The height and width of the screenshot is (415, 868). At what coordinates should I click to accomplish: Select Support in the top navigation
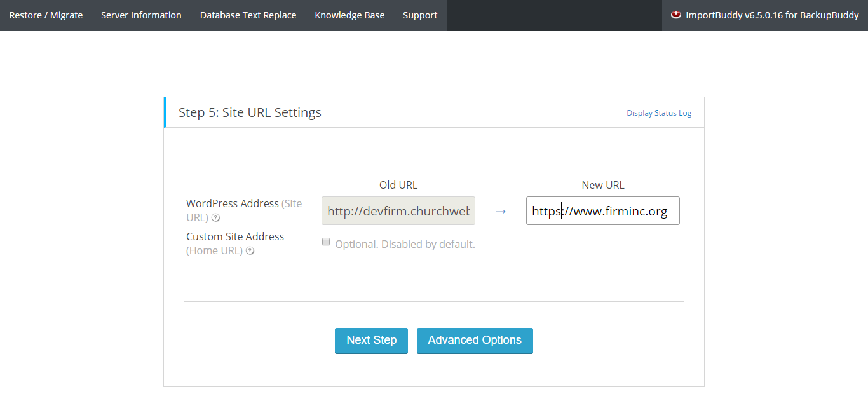[x=420, y=15]
